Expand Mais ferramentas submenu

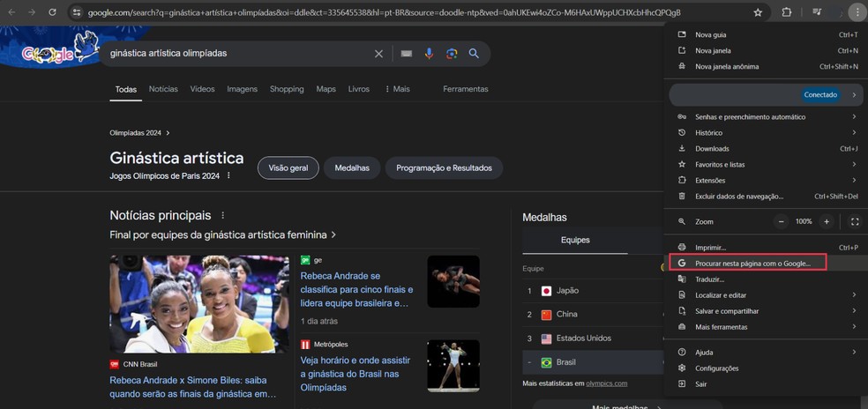[x=767, y=326]
